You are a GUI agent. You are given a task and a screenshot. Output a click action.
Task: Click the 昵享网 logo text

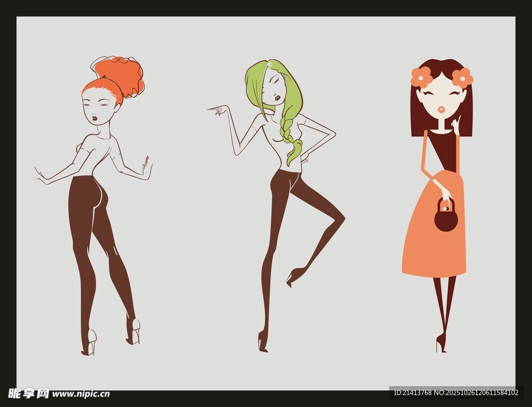pyautogui.click(x=28, y=393)
